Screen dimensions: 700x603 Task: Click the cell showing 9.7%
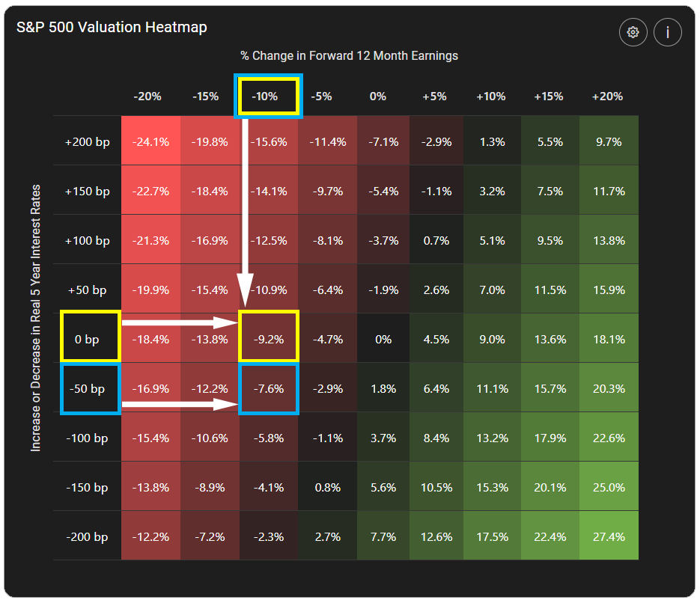click(x=608, y=141)
